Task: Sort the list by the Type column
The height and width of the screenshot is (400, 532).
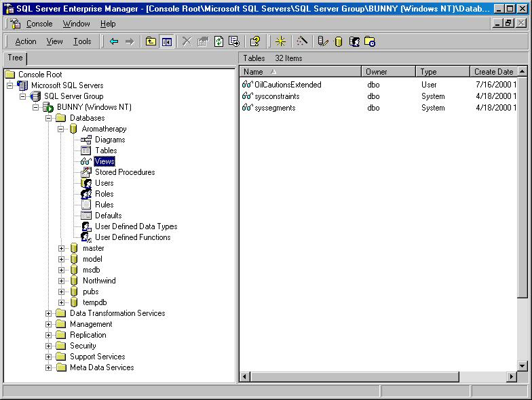Action: click(442, 72)
